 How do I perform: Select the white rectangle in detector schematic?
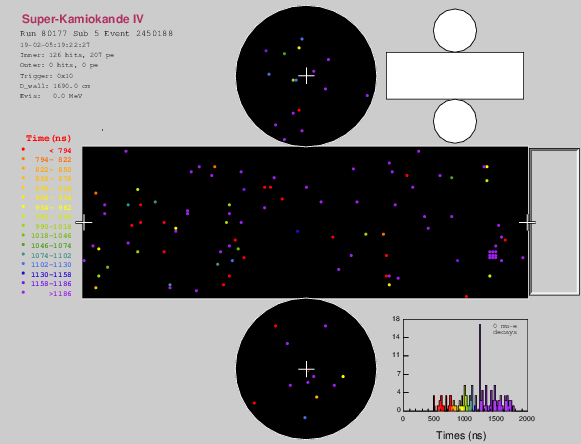coord(455,76)
